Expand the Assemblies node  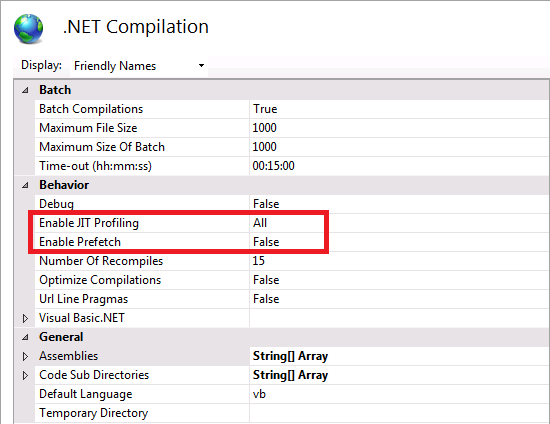pos(25,356)
